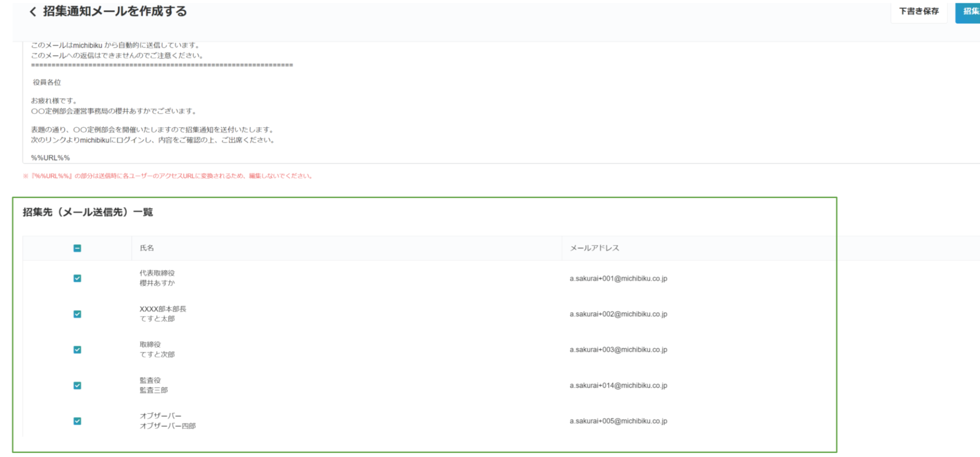The image size is (980, 457).
Task: Select the email a.sakurai+001@michibiku.co.jp
Action: pyautogui.click(x=618, y=278)
